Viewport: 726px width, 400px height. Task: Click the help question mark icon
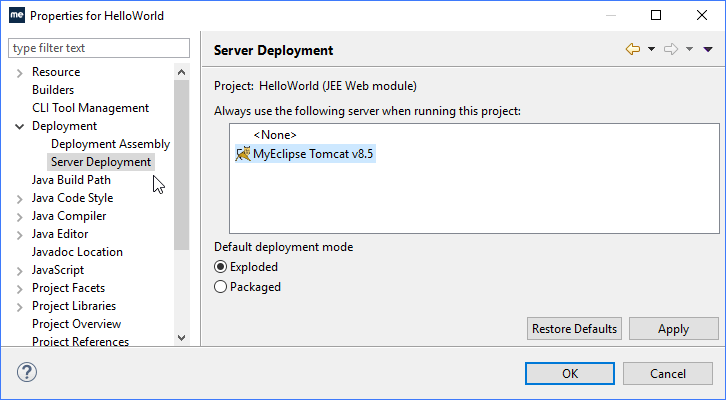[27, 372]
